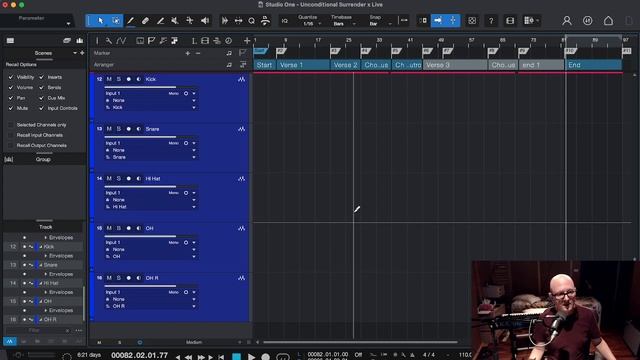Solo the Snare track

point(119,129)
